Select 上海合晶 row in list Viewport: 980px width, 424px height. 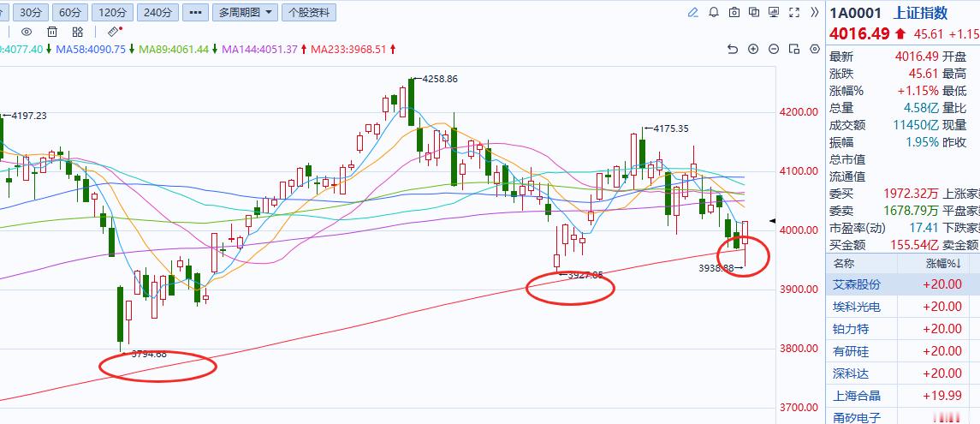[x=903, y=396]
